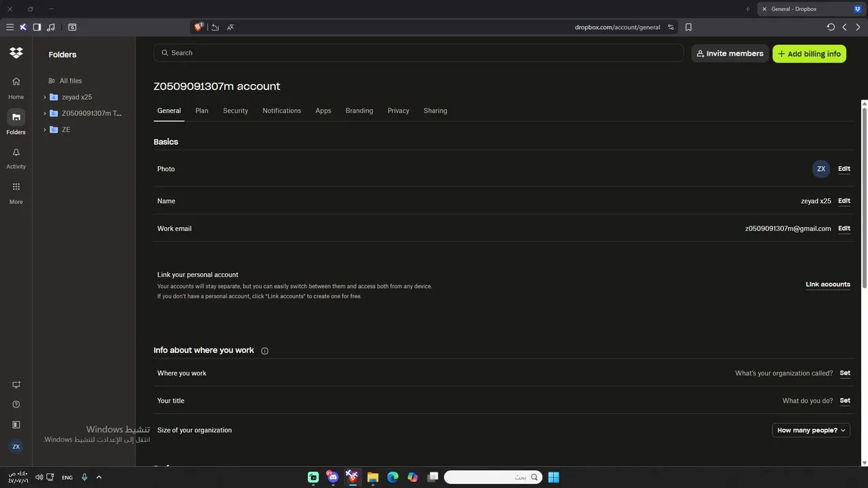The height and width of the screenshot is (488, 868).
Task: Click the ZX account avatar in sidebar
Action: 16,447
